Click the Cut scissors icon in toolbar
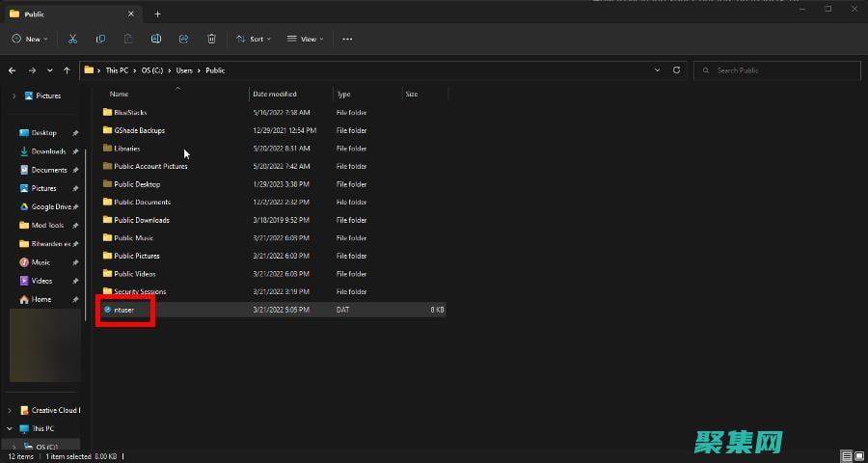The width and height of the screenshot is (868, 463). point(72,39)
